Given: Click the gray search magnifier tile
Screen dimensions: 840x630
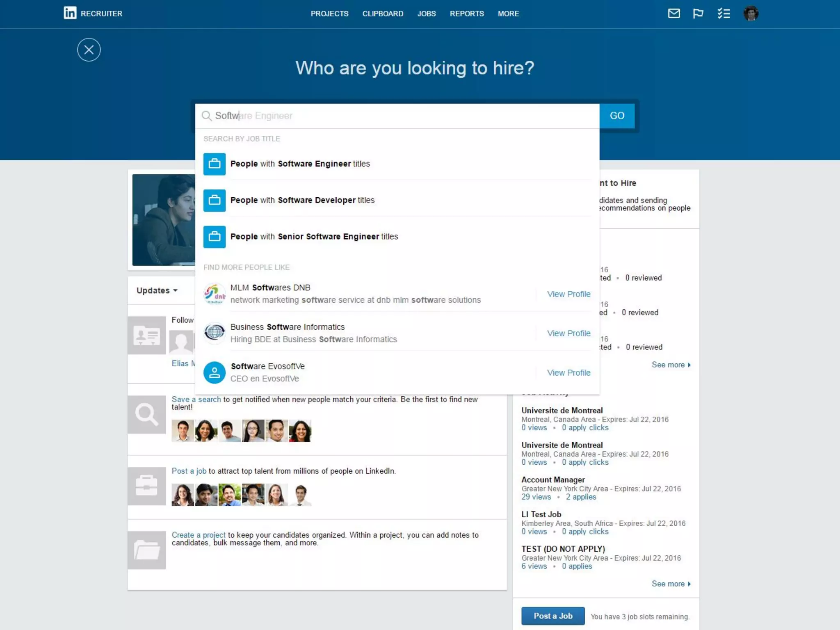Looking at the screenshot, I should [x=146, y=414].
